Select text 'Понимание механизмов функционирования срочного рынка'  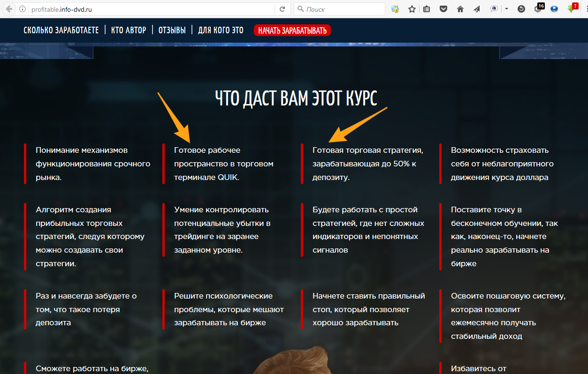pos(93,164)
